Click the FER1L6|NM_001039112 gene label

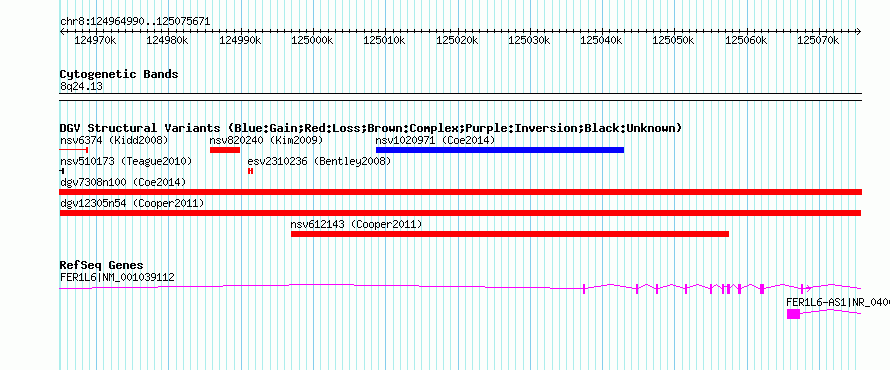pos(117,278)
